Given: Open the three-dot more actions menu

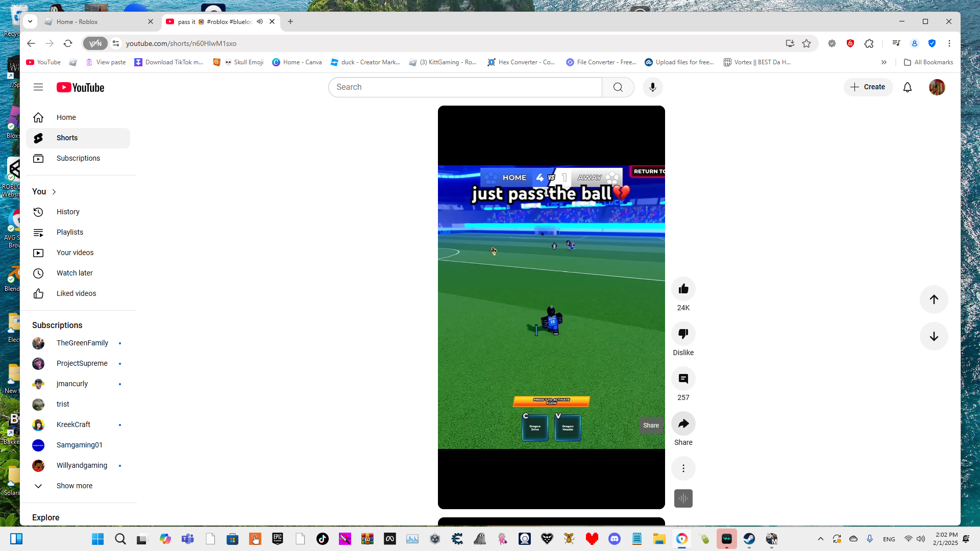Looking at the screenshot, I should pos(683,468).
